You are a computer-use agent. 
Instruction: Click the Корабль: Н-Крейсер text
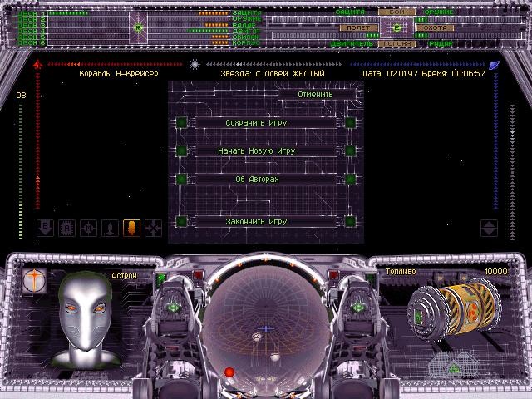click(x=119, y=74)
